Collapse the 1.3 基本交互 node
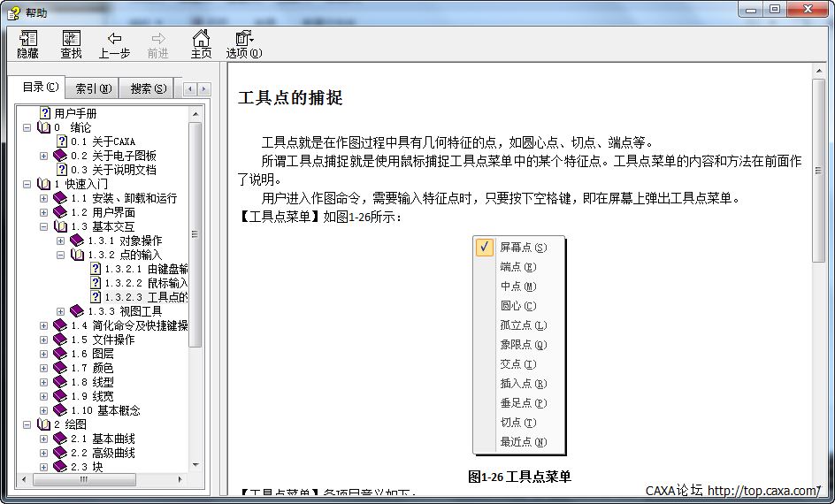This screenshot has height=504, width=835. pyautogui.click(x=43, y=226)
